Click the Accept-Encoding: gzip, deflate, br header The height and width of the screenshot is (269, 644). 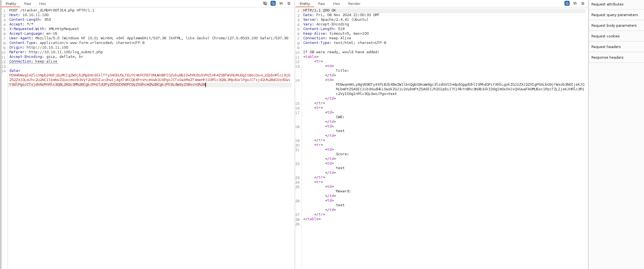coord(46,57)
